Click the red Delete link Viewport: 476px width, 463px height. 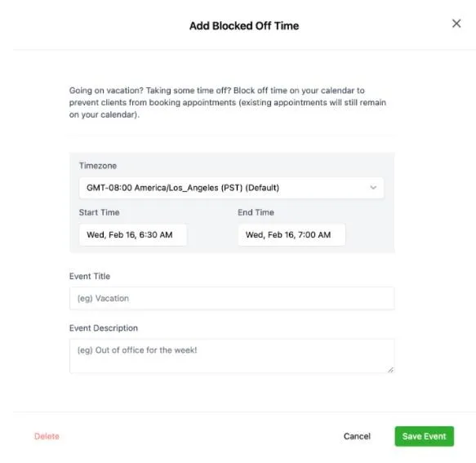[x=47, y=436]
